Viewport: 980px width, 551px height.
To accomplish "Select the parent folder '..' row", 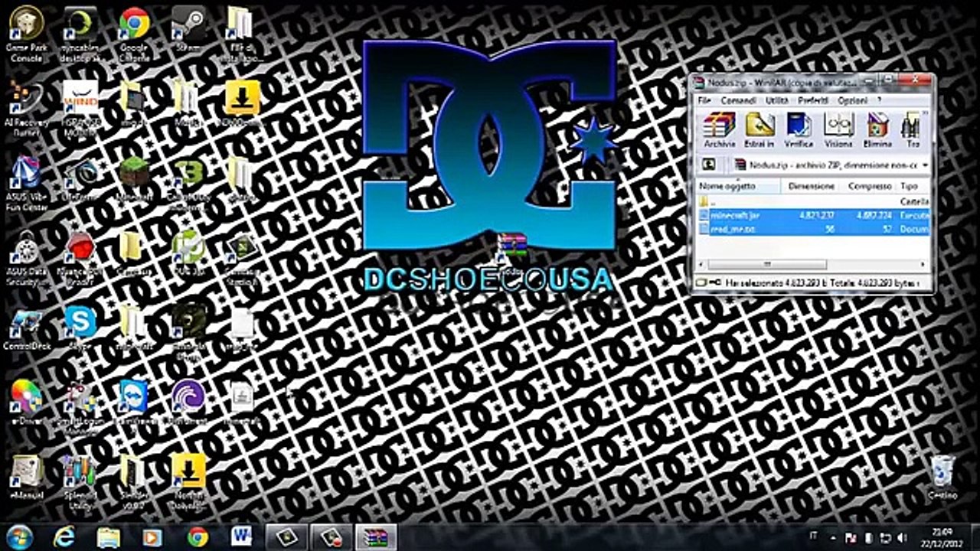I will click(x=813, y=201).
